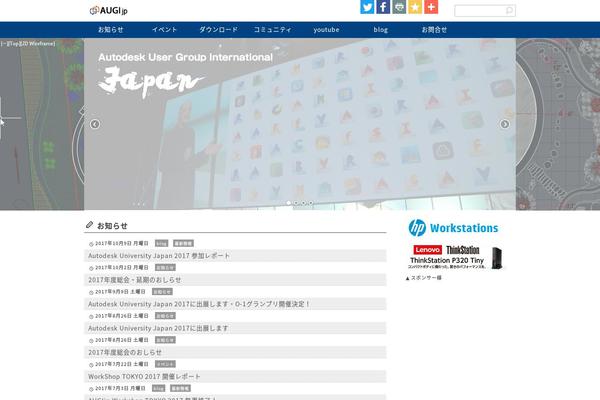Select the second carousel indicator dot
The image size is (600, 400).
[x=296, y=203]
